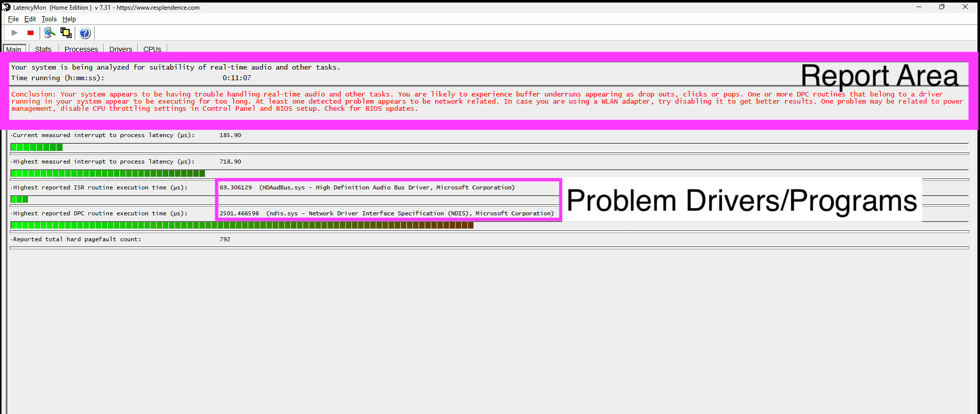Screen dimensions: 980x414
Task: Switch to the CPUs tab
Action: click(x=152, y=49)
